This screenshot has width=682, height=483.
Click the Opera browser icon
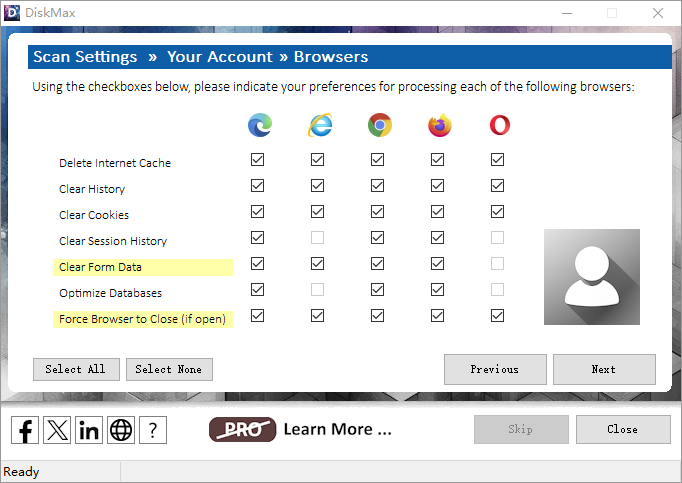[500, 125]
